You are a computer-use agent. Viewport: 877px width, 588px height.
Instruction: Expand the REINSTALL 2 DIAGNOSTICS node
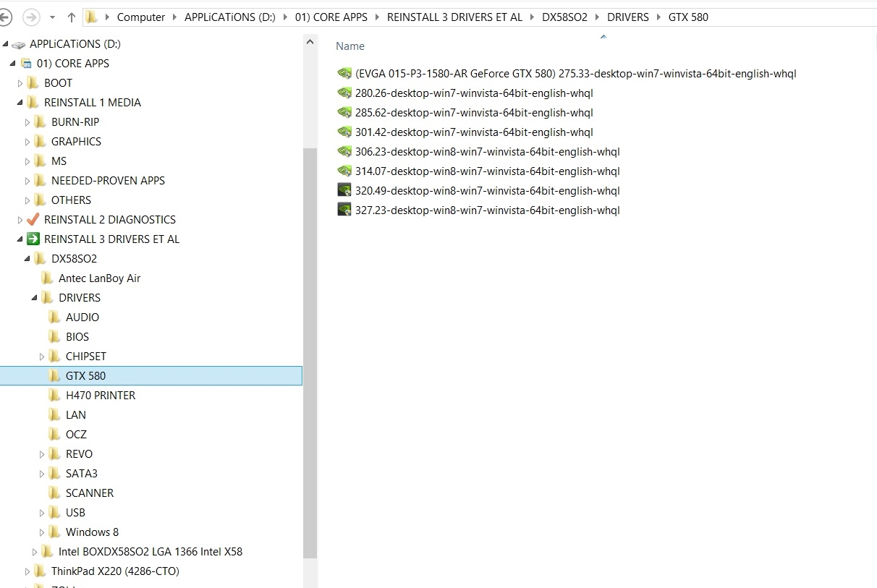[x=20, y=220]
